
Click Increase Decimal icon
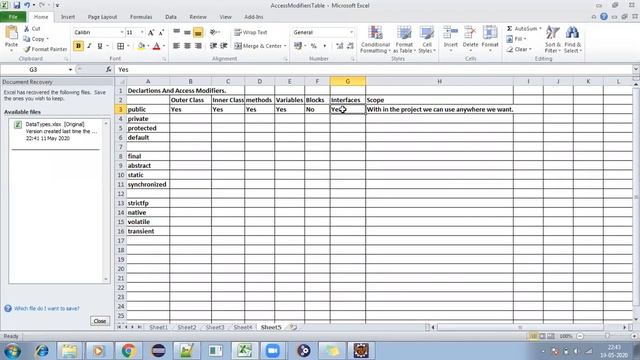click(x=340, y=46)
